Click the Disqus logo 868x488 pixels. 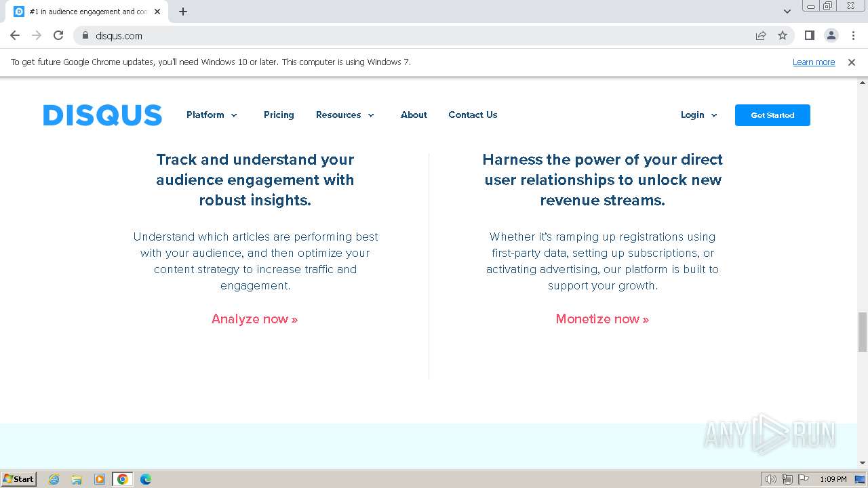point(102,115)
